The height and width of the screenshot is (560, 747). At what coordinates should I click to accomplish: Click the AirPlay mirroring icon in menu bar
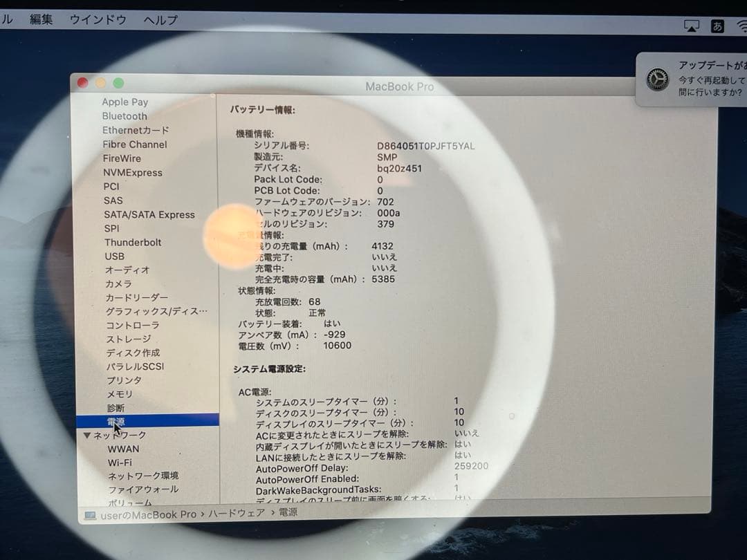point(692,26)
